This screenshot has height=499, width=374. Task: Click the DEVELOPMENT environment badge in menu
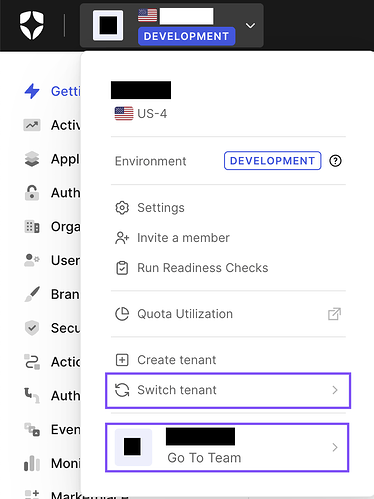pos(272,161)
